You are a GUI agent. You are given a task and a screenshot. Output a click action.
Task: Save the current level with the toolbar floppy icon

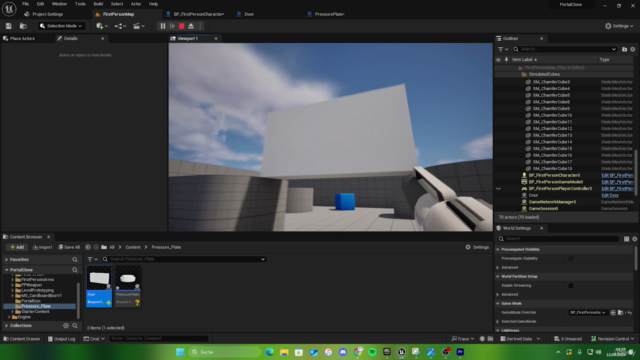pos(9,26)
